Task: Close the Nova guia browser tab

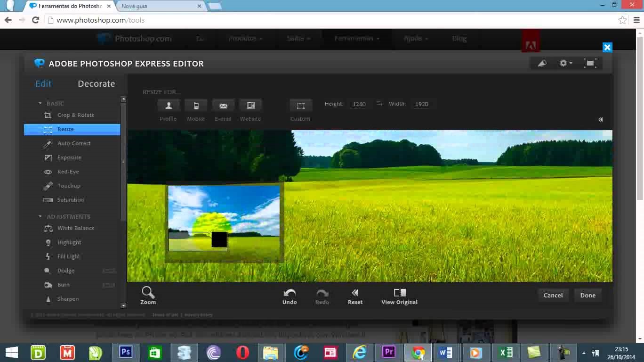Action: click(199, 6)
